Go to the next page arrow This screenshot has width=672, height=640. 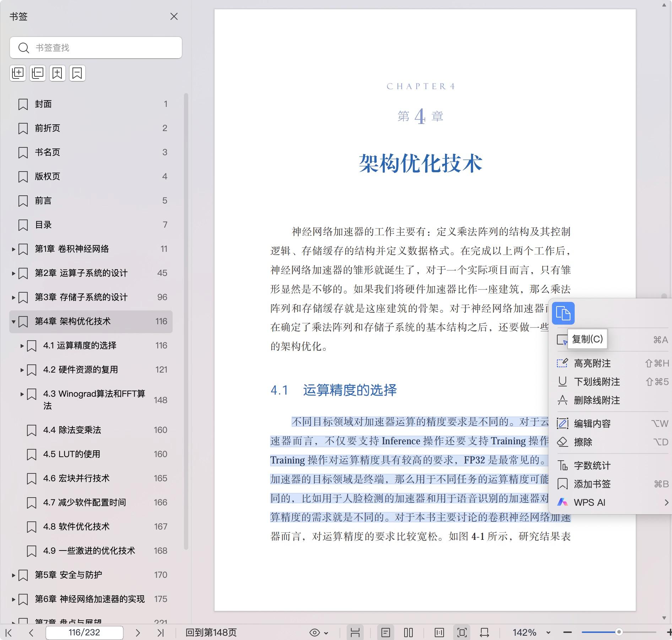tap(138, 633)
